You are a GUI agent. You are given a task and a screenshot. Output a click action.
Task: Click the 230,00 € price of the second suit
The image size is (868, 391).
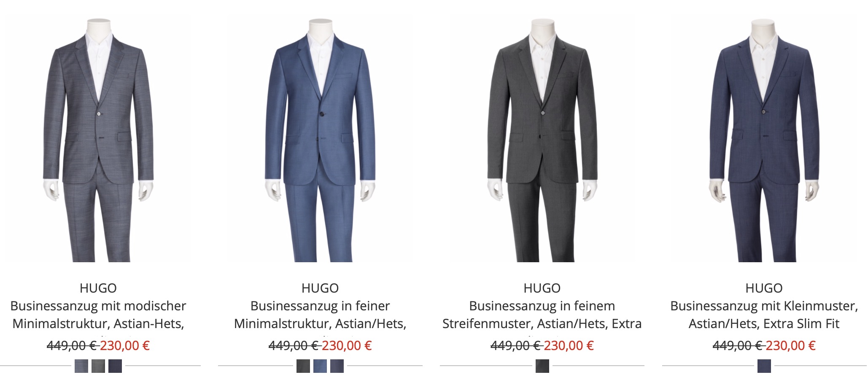click(x=347, y=346)
